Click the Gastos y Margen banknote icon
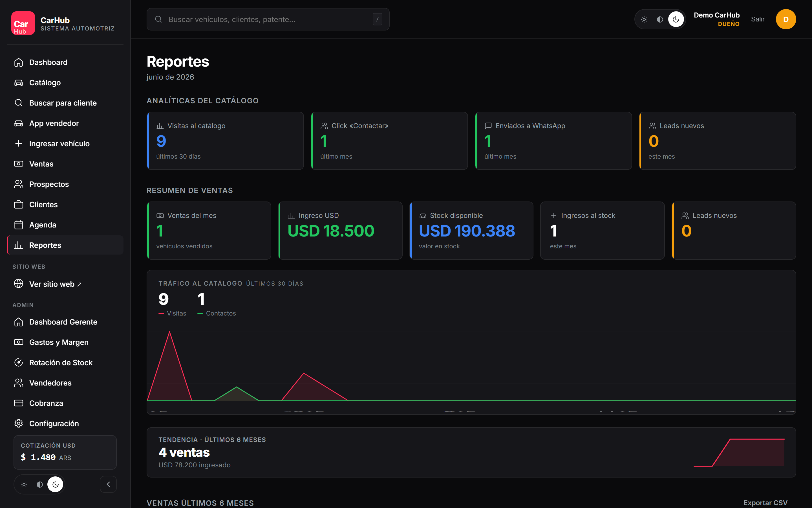Image resolution: width=812 pixels, height=508 pixels. [18, 342]
